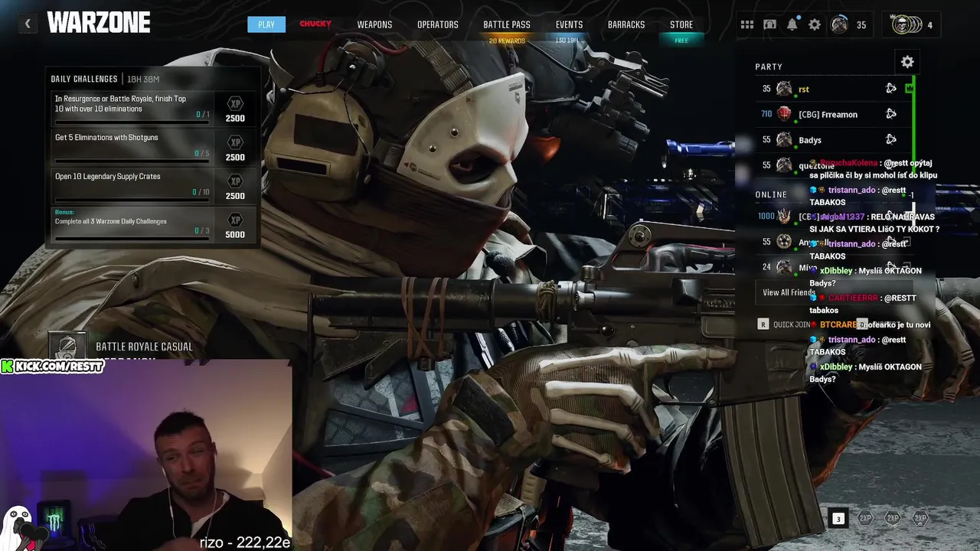Select player name [CBG] Frreamon
The width and height of the screenshot is (980, 551).
(x=828, y=115)
